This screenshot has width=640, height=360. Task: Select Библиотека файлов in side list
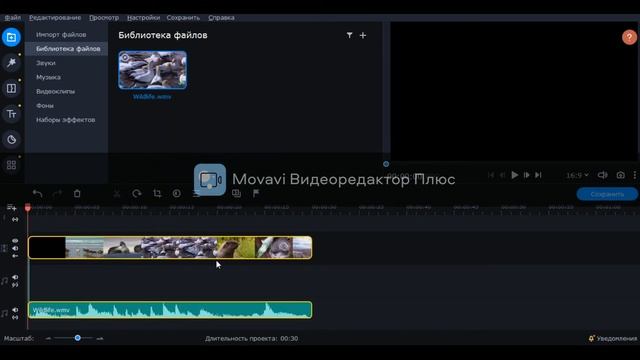(x=67, y=49)
